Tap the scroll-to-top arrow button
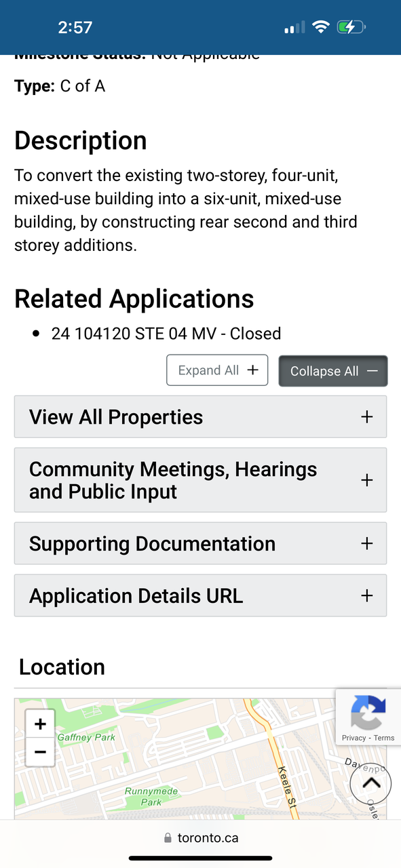Viewport: 401px width, 868px height. click(x=370, y=784)
